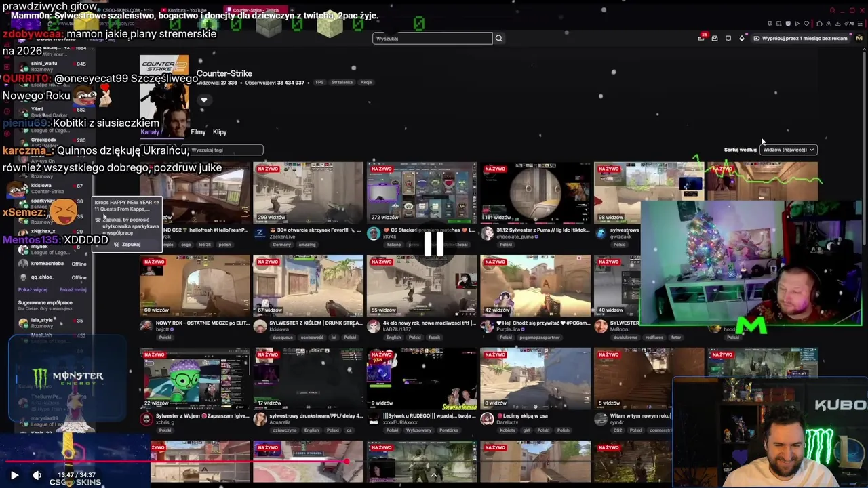Click the FPS tag

coord(319,83)
